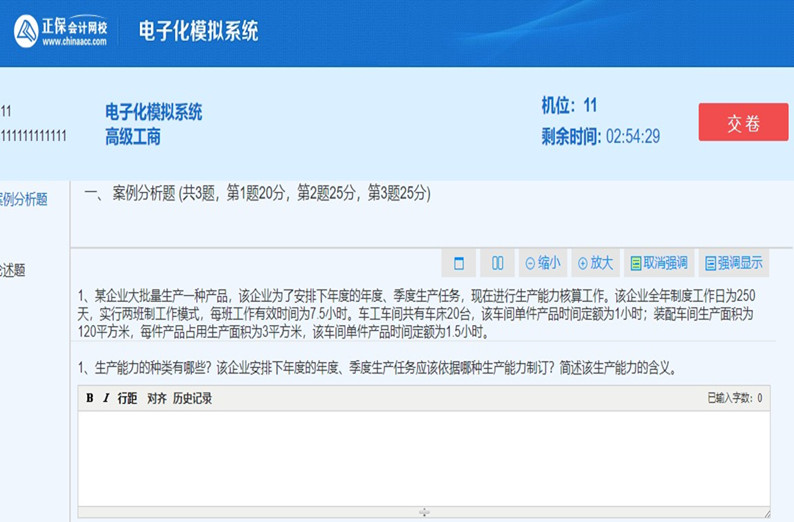Image resolution: width=794 pixels, height=522 pixels.
Task: Toggle italic formatting in the answer editor
Action: click(x=106, y=399)
